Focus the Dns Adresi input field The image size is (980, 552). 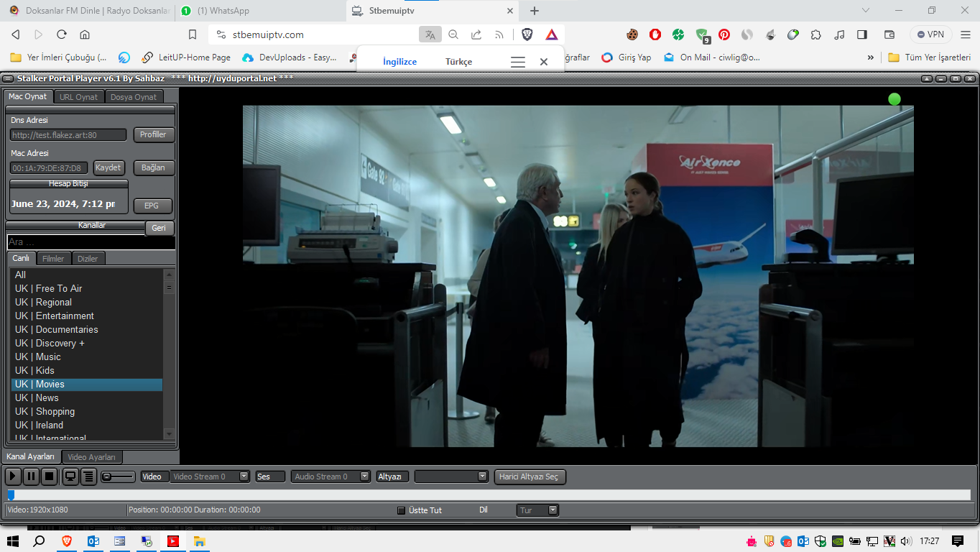[x=68, y=135]
